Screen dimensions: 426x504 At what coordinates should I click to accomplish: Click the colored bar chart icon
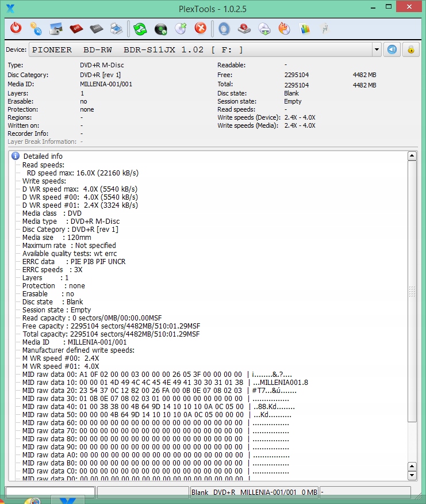pos(305,28)
